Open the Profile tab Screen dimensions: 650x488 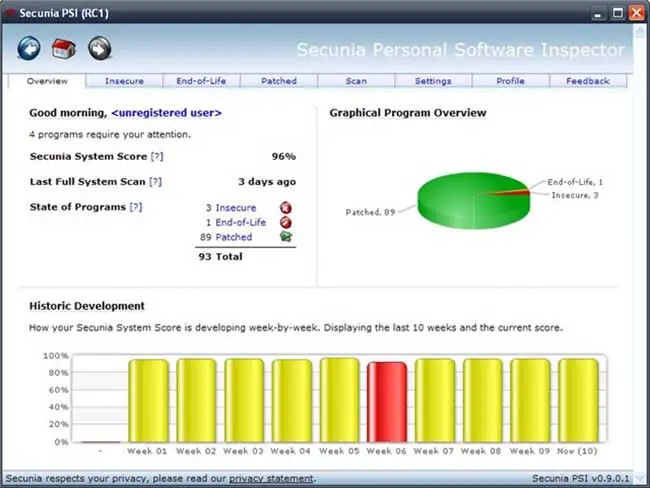coord(510,81)
